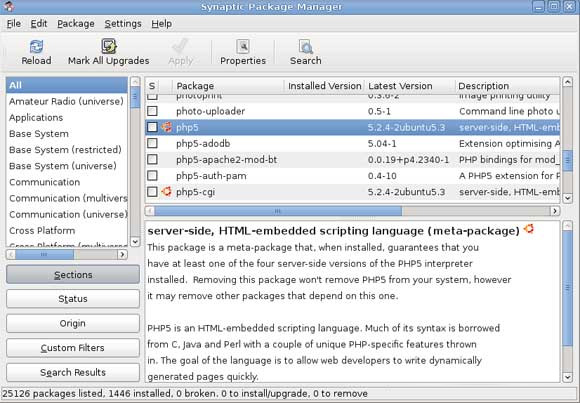580x403 pixels.
Task: Open the File menu
Action: [x=14, y=24]
